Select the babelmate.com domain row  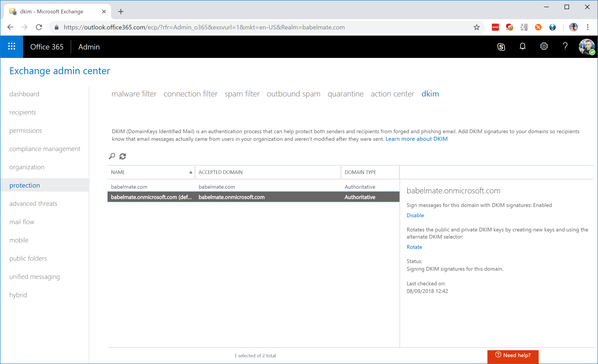pos(253,187)
